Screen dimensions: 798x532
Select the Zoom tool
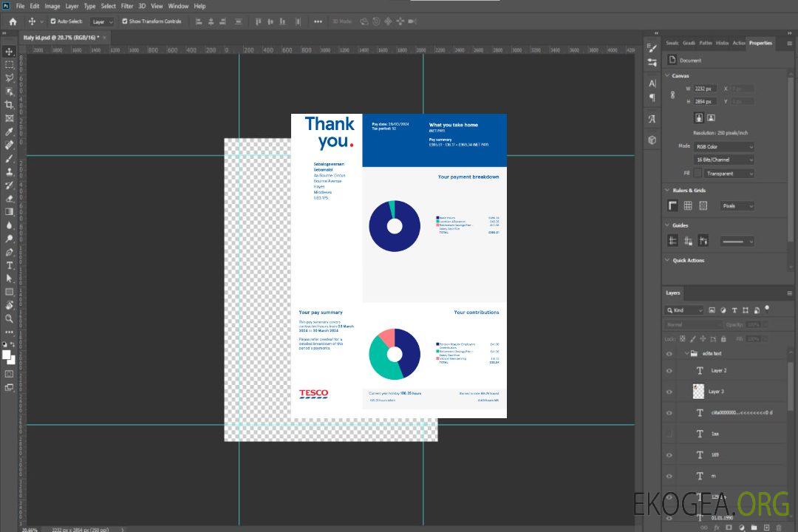9,318
